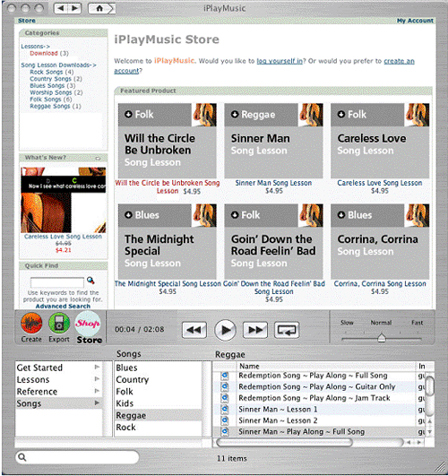448x476 pixels.
Task: Click file icon beside Sinner Man Lesson 2
Action: coord(225,420)
